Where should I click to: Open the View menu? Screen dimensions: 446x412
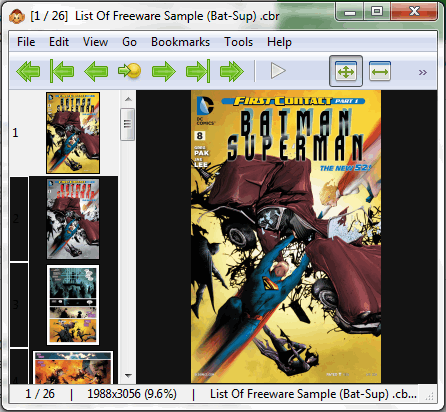95,42
